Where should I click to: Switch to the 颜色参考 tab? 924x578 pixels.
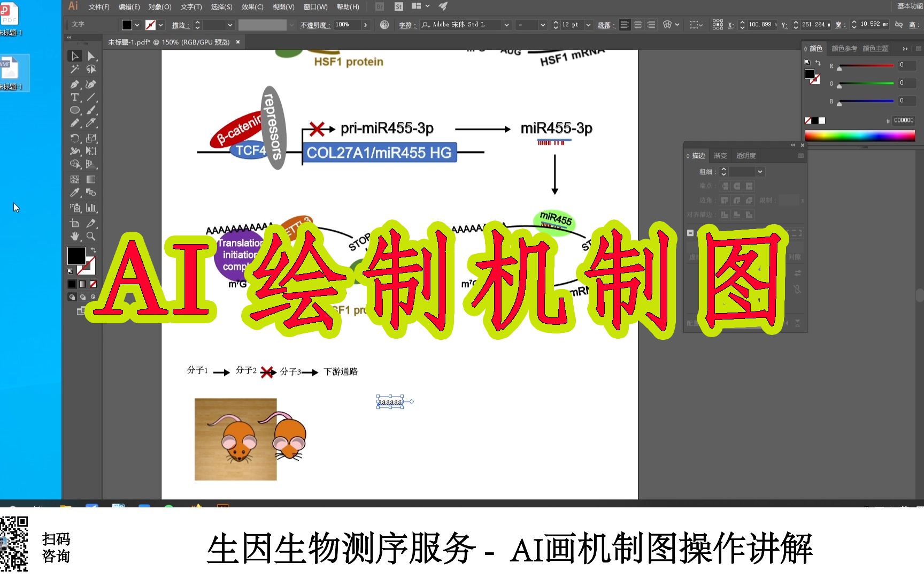pos(844,49)
